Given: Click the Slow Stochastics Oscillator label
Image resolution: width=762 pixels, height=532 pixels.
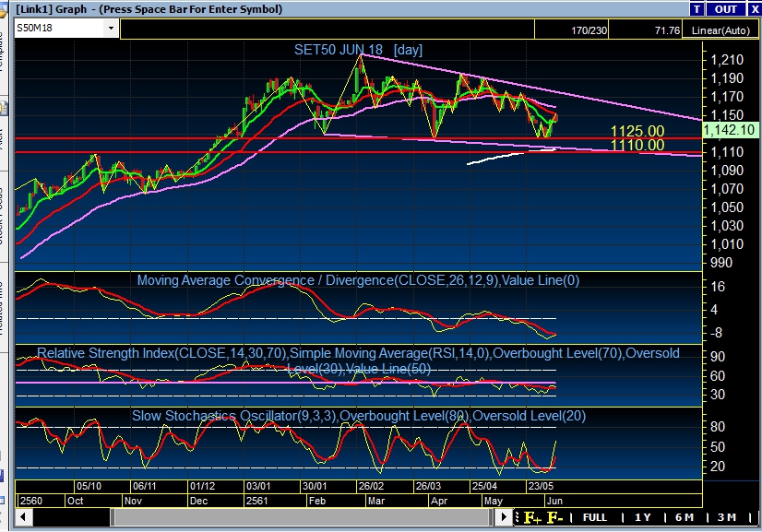Looking at the screenshot, I should [x=359, y=416].
